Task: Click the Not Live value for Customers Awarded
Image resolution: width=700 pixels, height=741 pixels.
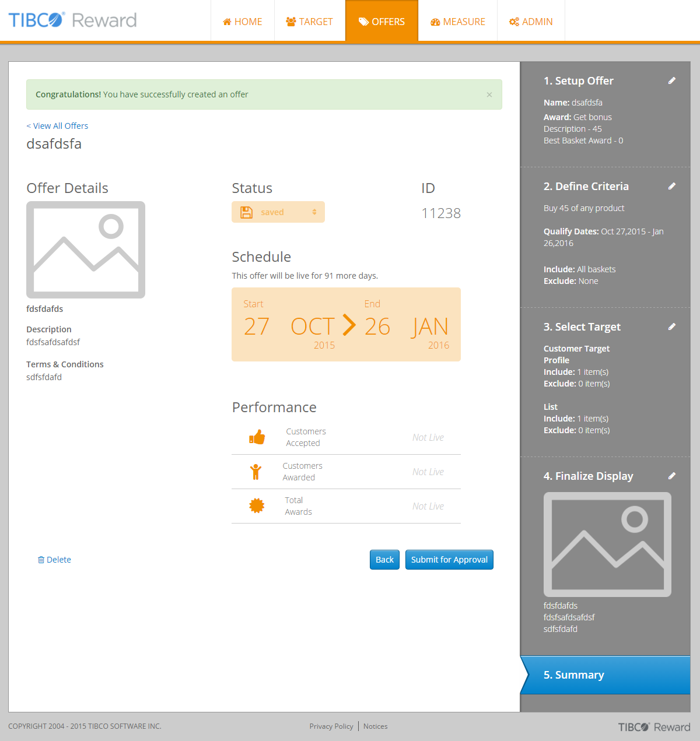Action: point(428,472)
